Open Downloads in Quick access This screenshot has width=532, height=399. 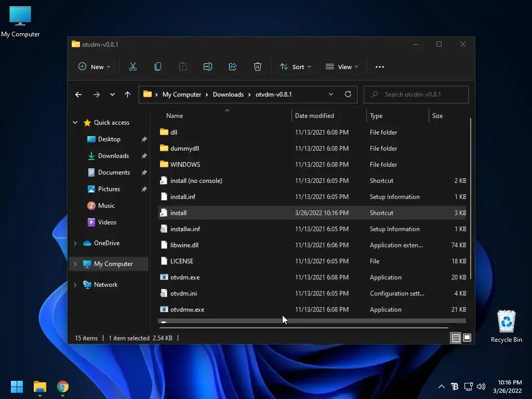click(113, 156)
